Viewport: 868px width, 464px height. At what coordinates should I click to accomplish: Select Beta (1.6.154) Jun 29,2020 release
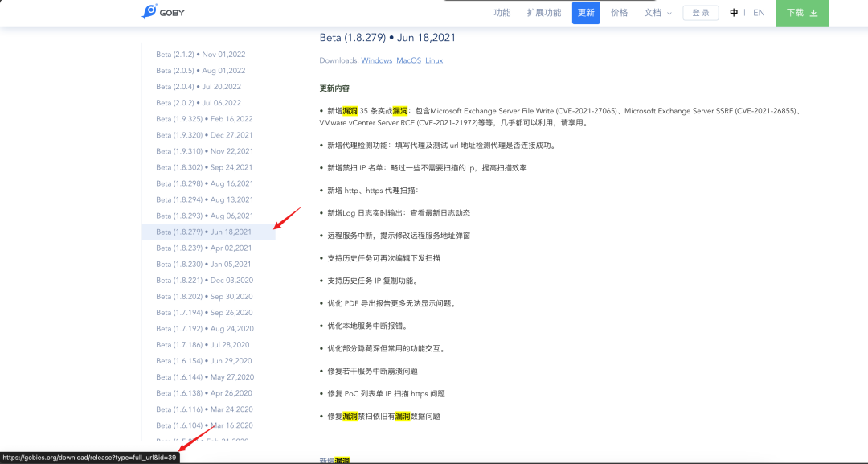(x=203, y=360)
